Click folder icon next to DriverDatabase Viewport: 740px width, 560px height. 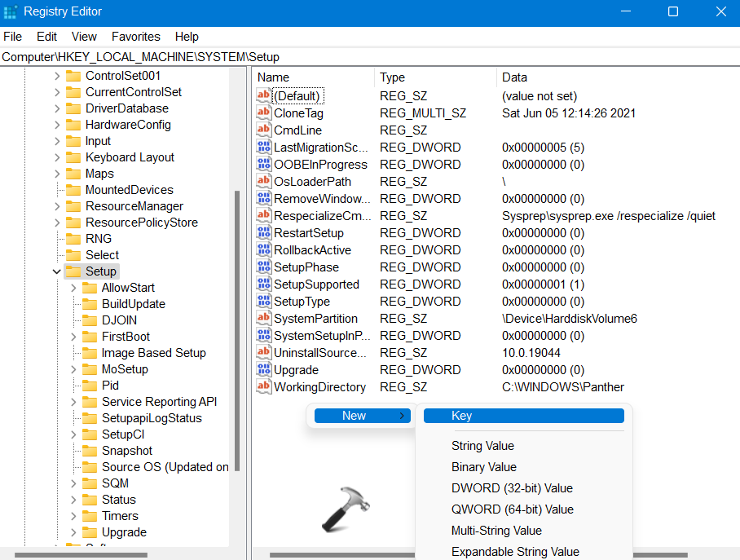pos(73,108)
